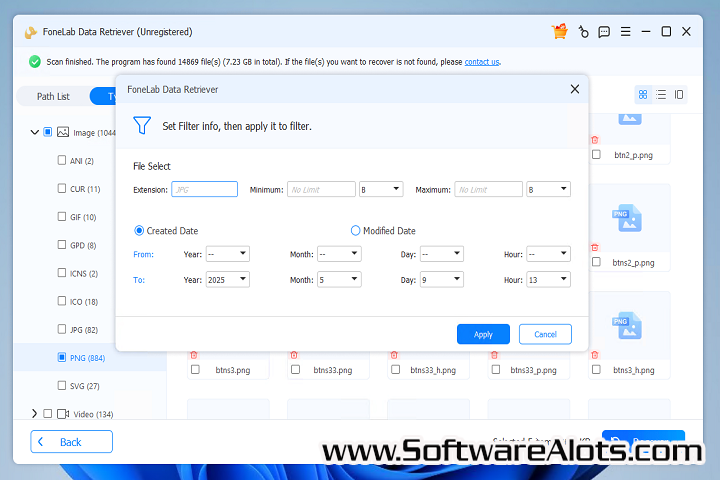The height and width of the screenshot is (480, 720).
Task: Focus the Maximum size input field
Action: click(x=489, y=189)
